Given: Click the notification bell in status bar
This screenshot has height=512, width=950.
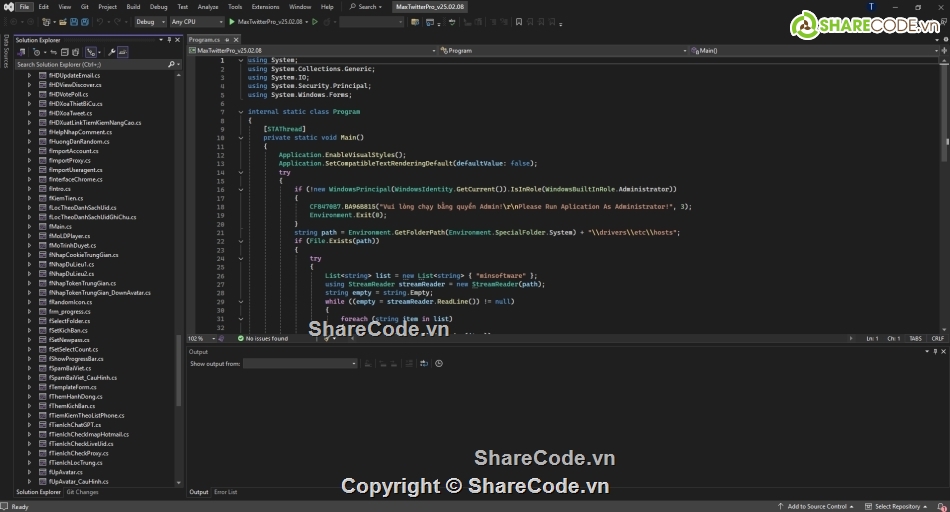Looking at the screenshot, I should click(943, 507).
